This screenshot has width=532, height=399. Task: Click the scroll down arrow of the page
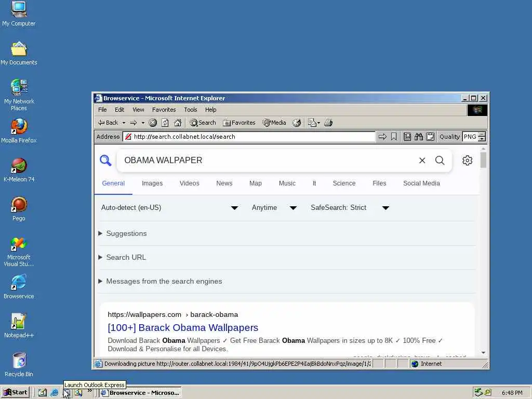[x=483, y=353]
